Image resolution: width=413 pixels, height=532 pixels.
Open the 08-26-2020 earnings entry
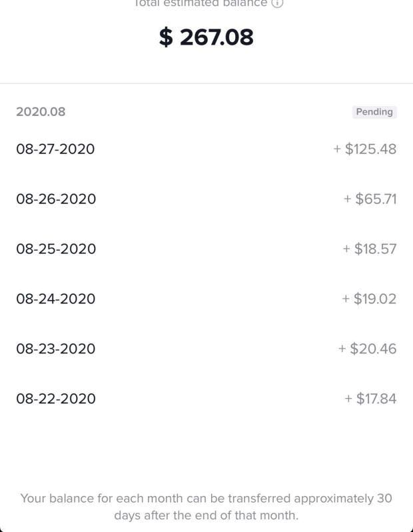click(x=206, y=199)
